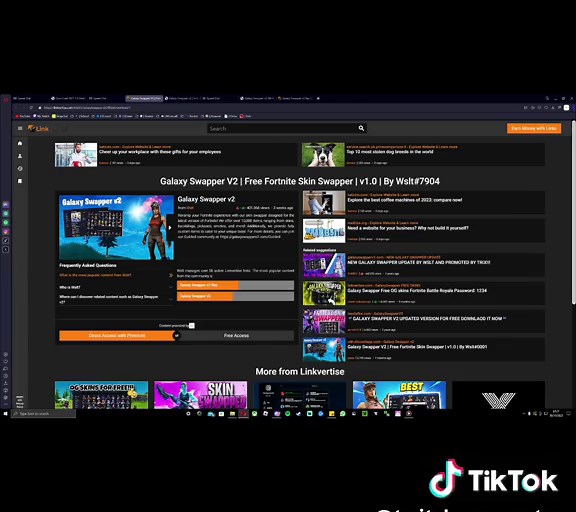Open the bookmark icon in sidebar
Viewport: 576px width, 512px height.
[20, 181]
